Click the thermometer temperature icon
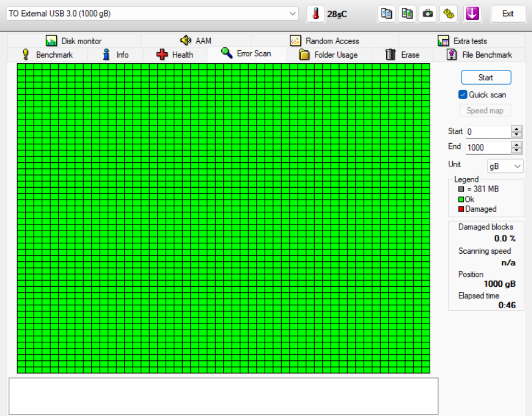 tap(316, 14)
